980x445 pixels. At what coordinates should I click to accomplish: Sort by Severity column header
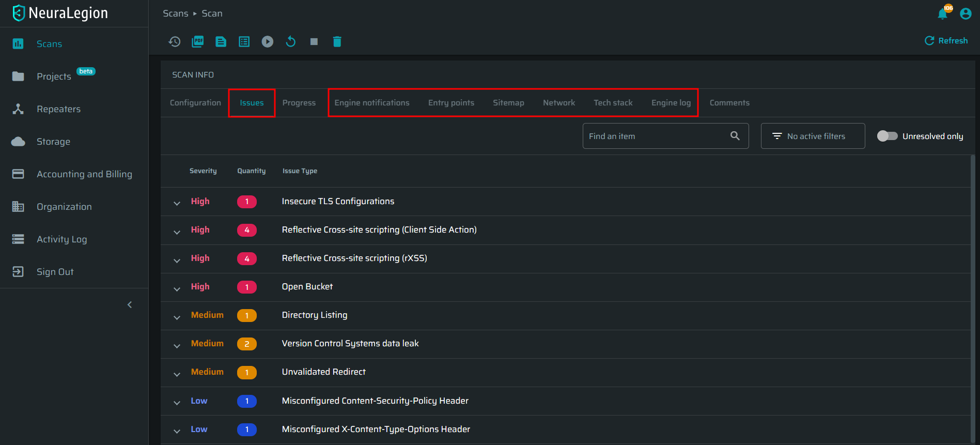(x=203, y=171)
